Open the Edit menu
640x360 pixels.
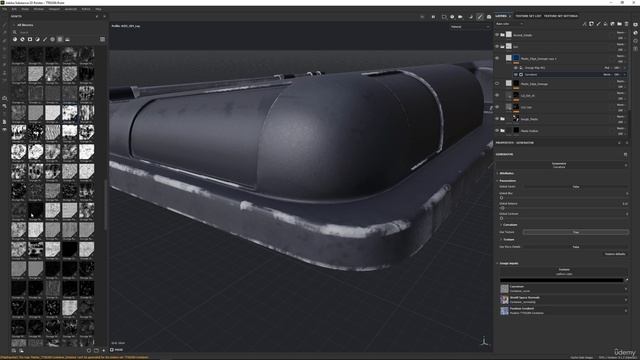(14, 9)
